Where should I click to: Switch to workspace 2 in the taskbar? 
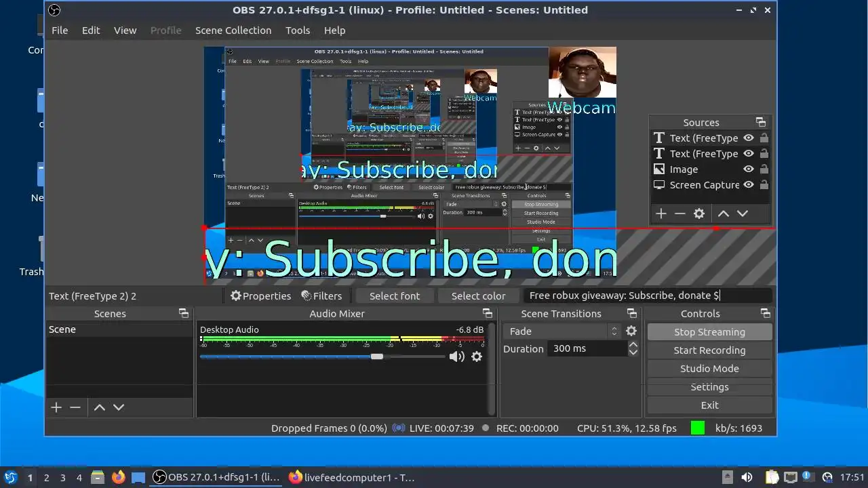[x=46, y=477]
